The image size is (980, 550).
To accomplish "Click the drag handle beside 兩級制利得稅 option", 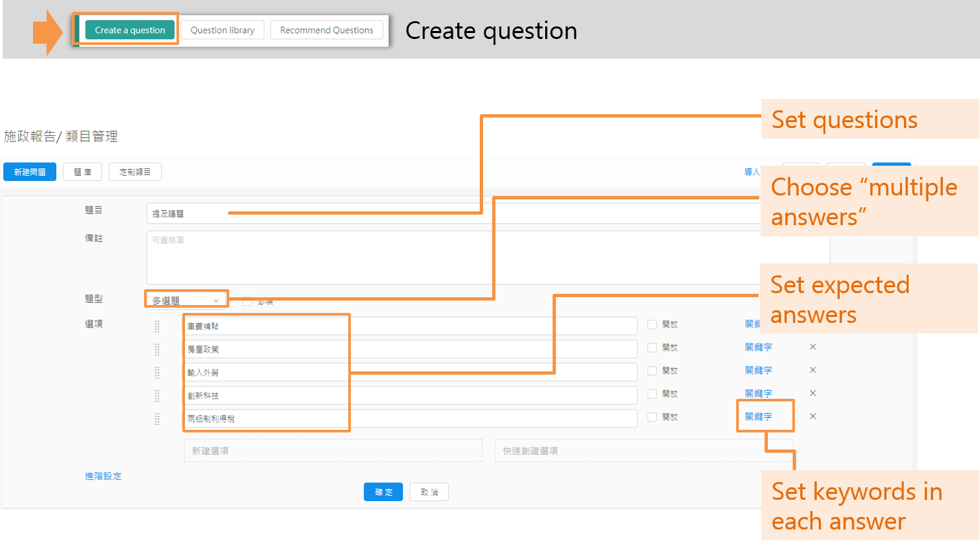I will point(157,419).
